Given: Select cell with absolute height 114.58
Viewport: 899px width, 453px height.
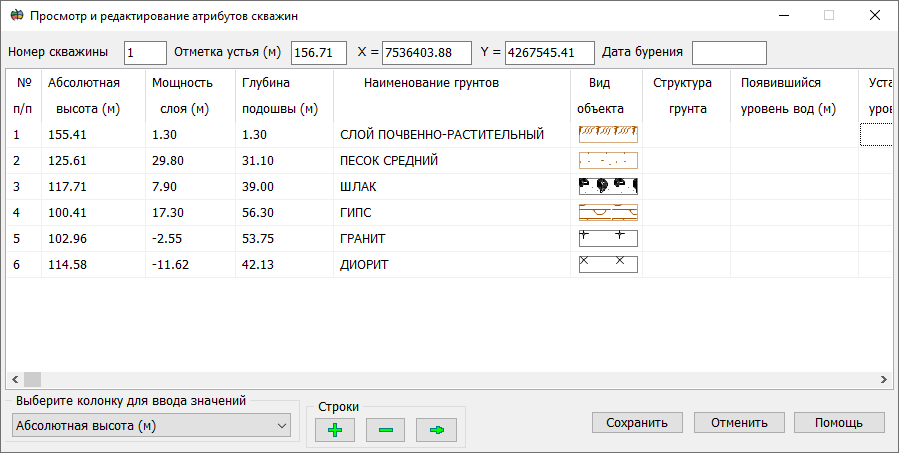Looking at the screenshot, I should (x=93, y=264).
